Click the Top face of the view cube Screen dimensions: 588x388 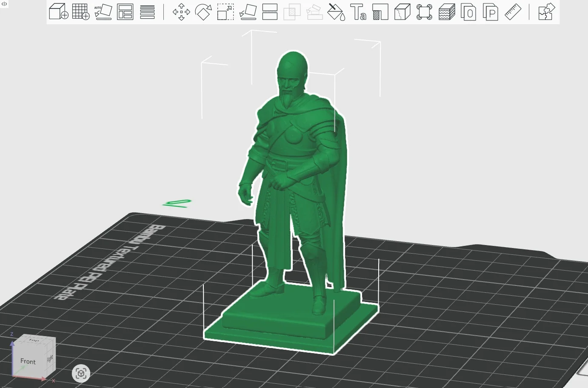coord(33,340)
